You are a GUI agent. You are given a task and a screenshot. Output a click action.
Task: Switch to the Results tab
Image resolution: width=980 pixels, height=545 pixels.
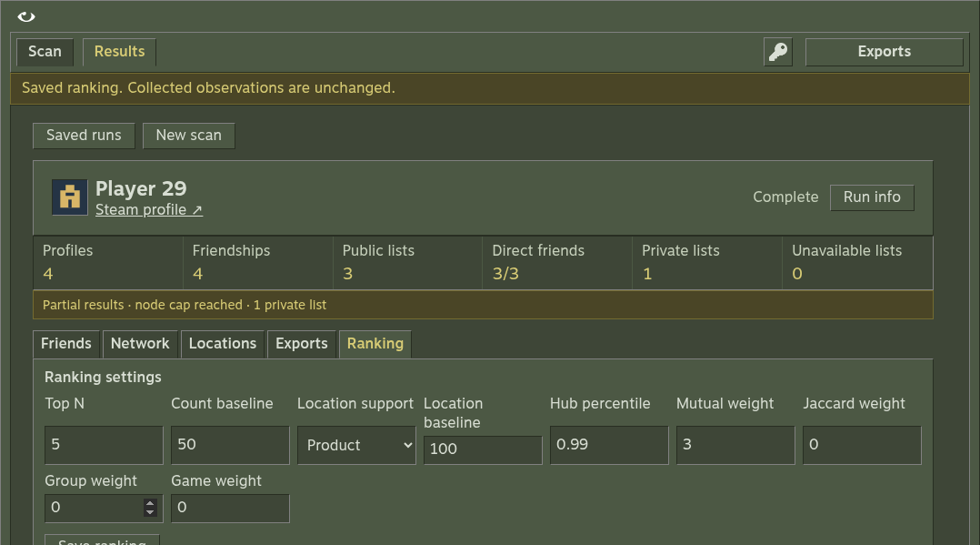tap(119, 52)
